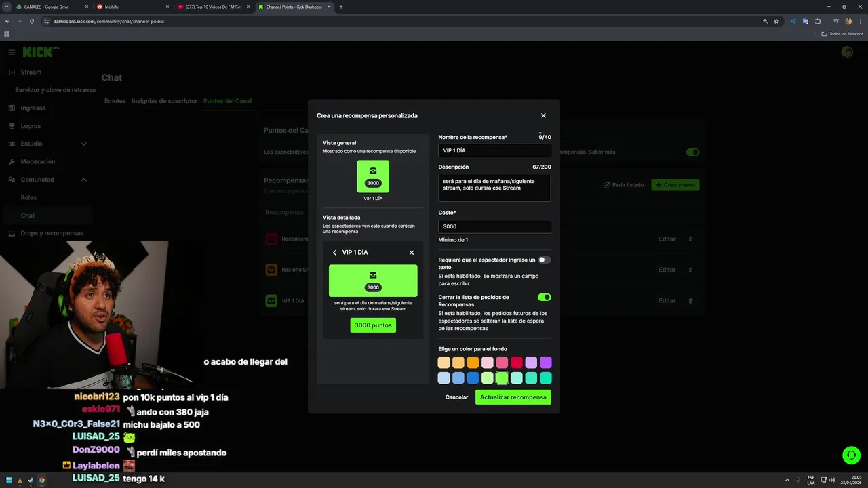Screen dimensions: 868x488
Task: Click the Costo input field
Action: pos(494,226)
